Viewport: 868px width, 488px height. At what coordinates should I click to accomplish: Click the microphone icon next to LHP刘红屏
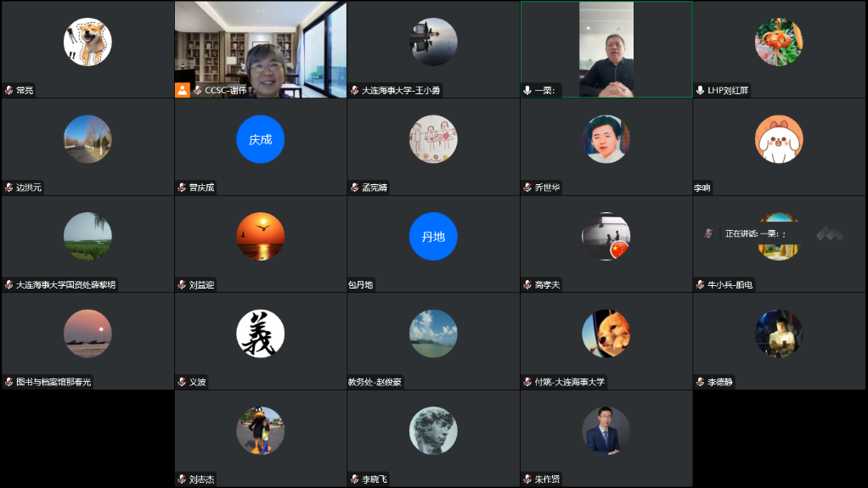701,90
